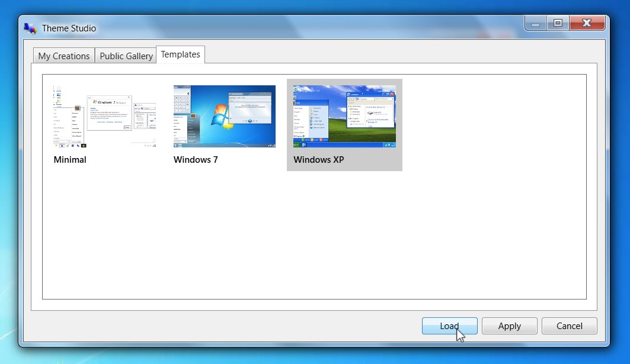Open the Public Gallery tab
The width and height of the screenshot is (630, 364).
coord(126,56)
